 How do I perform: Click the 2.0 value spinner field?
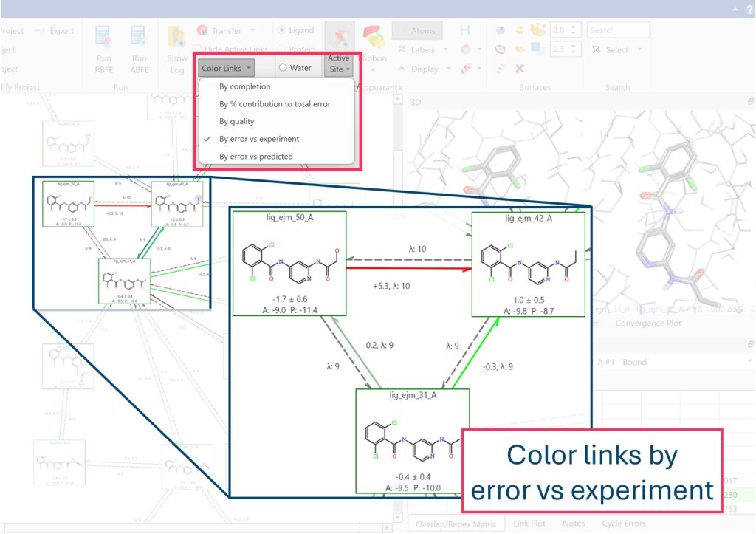tap(565, 30)
